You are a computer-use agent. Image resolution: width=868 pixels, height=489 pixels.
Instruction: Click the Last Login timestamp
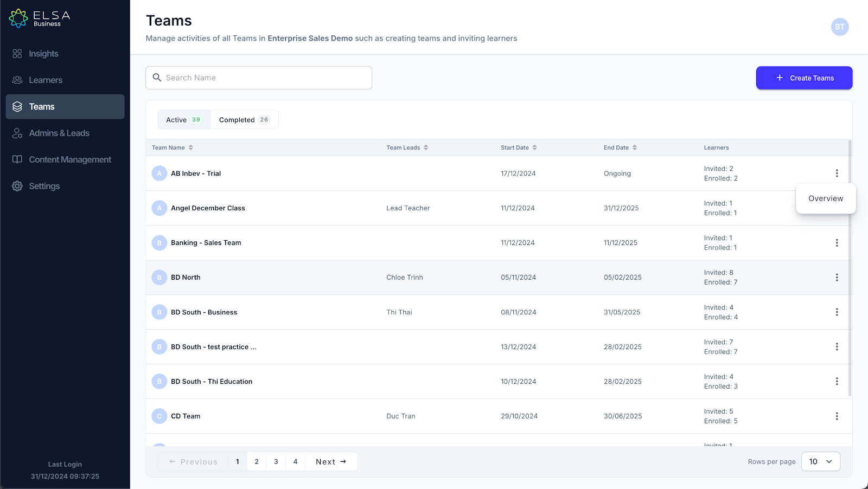(65, 477)
